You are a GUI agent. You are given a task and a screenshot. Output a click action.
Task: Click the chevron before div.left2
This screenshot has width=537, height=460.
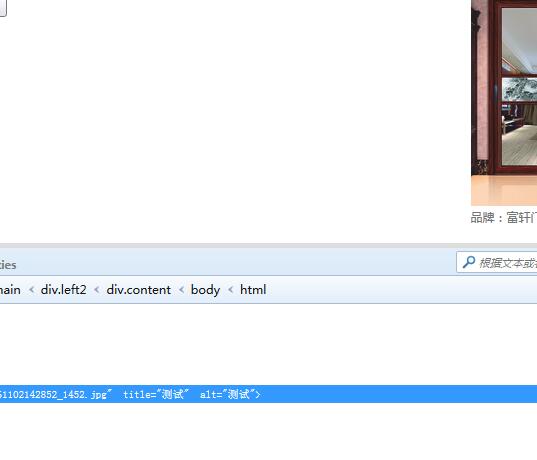(x=31, y=290)
